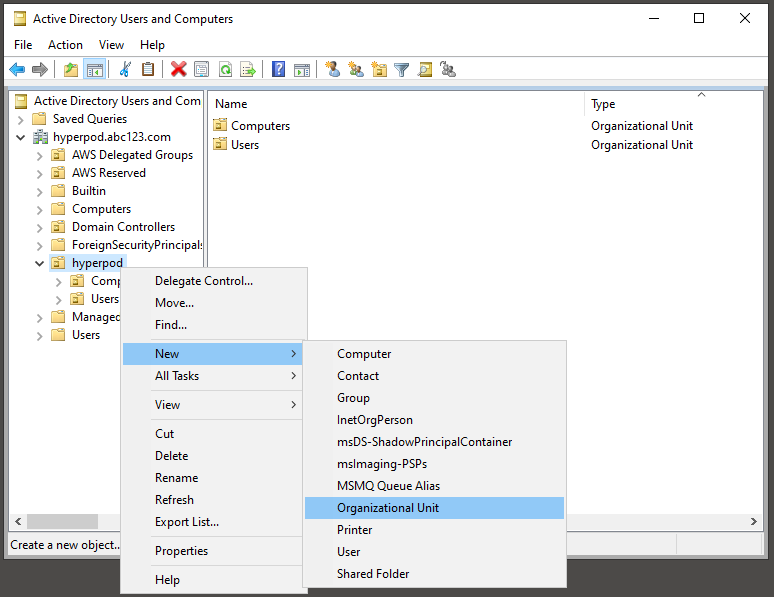Select Users row in the list pane
This screenshot has width=774, height=597.
click(x=245, y=145)
